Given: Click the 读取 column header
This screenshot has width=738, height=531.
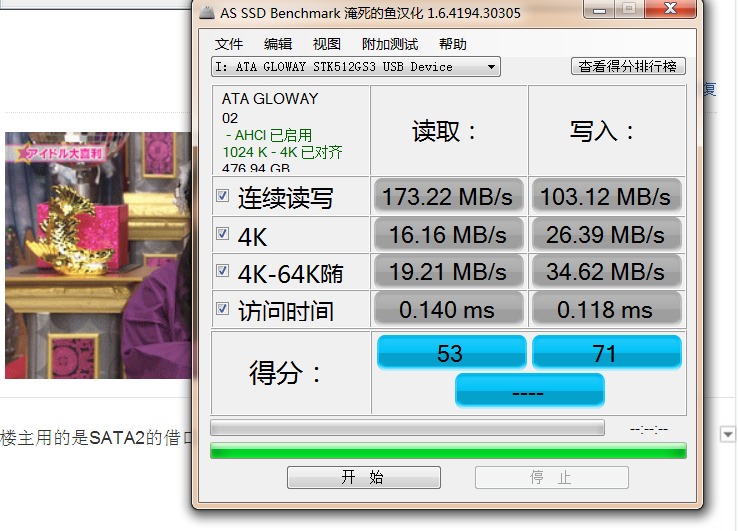Looking at the screenshot, I should tap(445, 131).
